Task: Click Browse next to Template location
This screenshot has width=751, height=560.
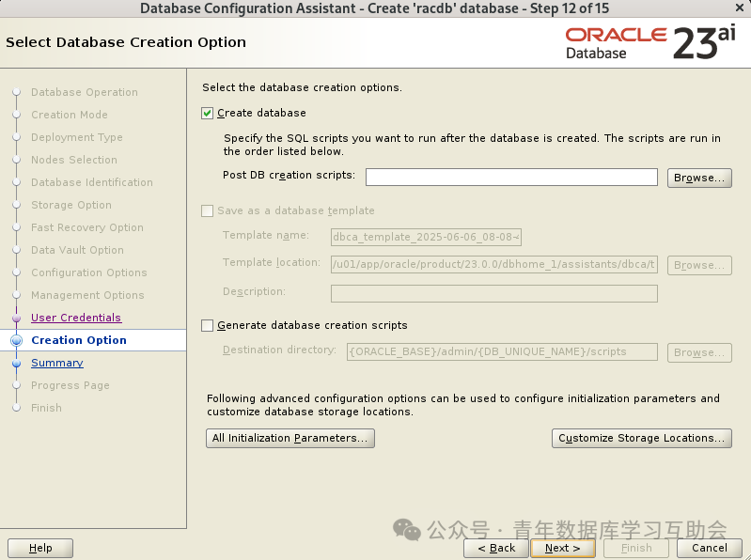Action: point(699,265)
